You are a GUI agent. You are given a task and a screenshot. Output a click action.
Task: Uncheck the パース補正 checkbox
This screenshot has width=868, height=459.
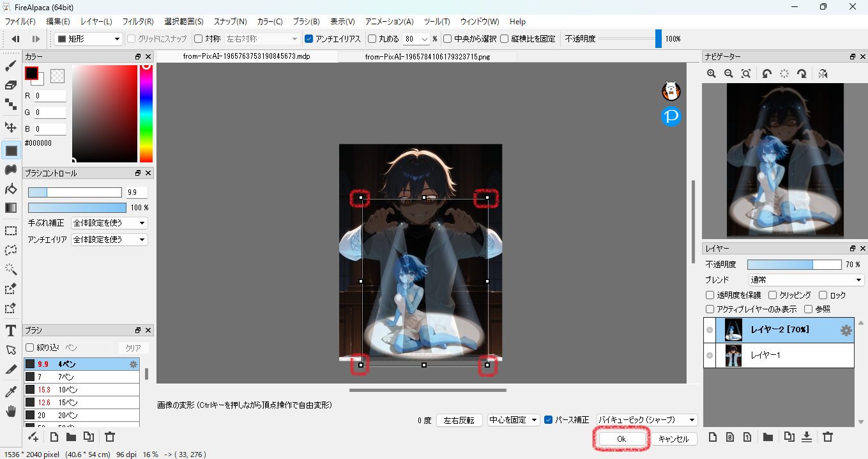point(548,420)
